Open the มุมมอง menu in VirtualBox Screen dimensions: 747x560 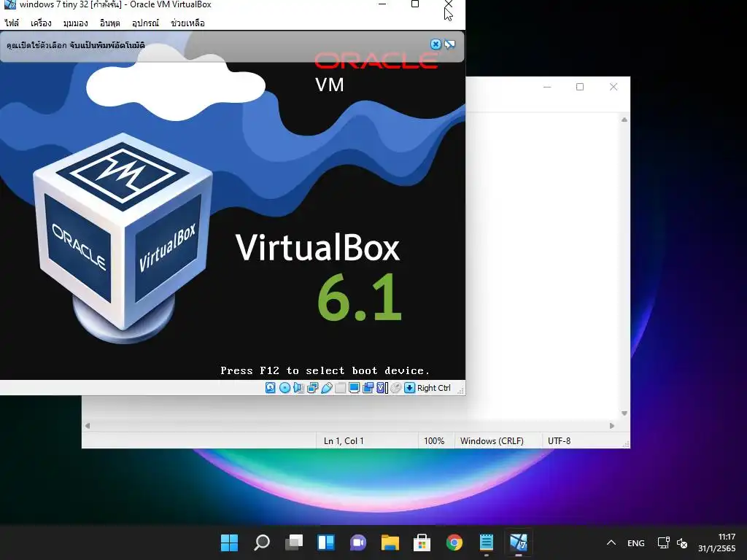pyautogui.click(x=75, y=23)
